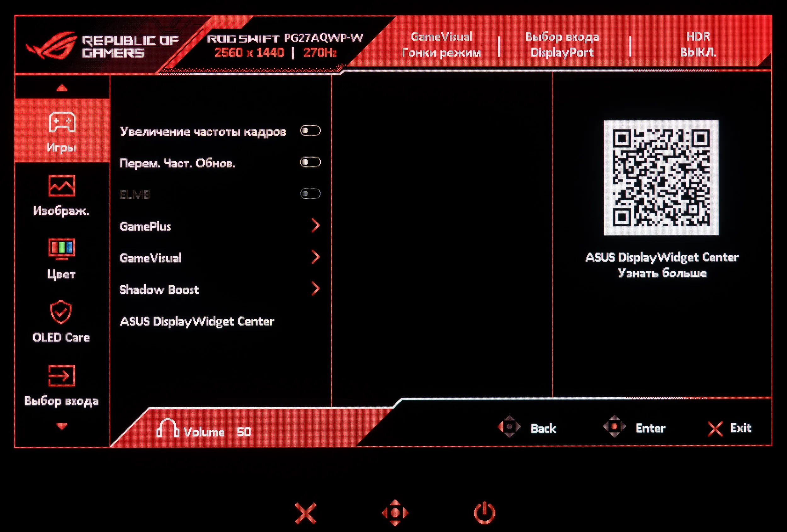Select ASUS DisplayWidget Center menu entry
The width and height of the screenshot is (787, 532).
click(x=197, y=321)
